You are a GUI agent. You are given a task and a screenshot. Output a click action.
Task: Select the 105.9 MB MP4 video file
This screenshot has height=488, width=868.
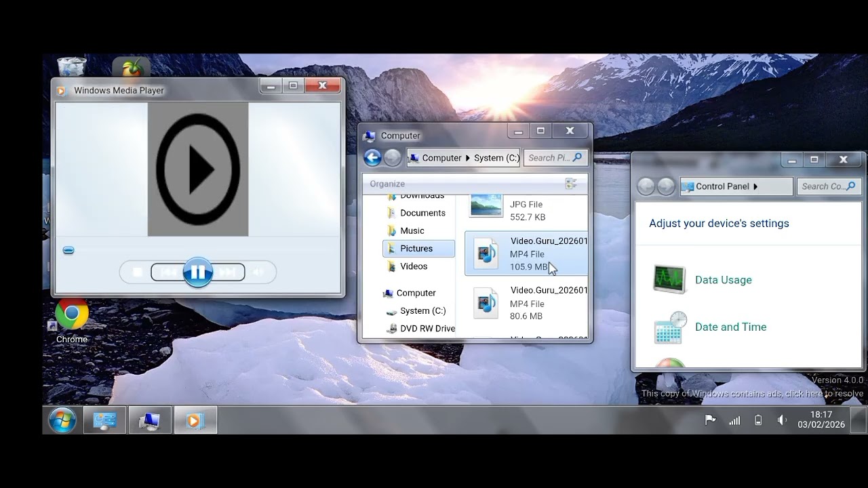(x=526, y=253)
